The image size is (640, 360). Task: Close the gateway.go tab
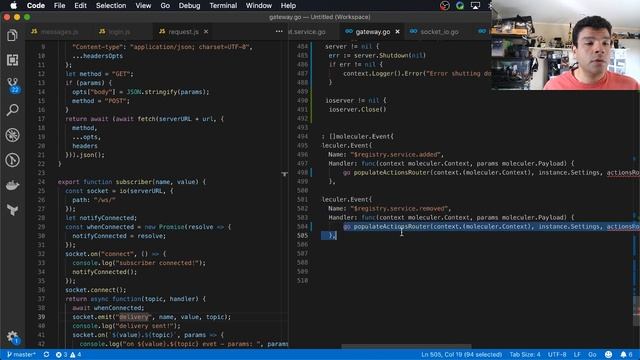click(398, 31)
